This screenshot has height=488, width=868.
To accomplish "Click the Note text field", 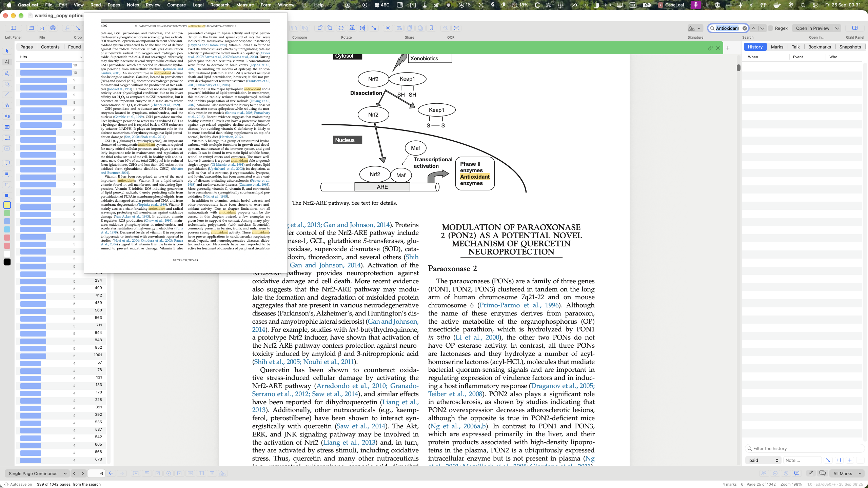I will tap(802, 460).
